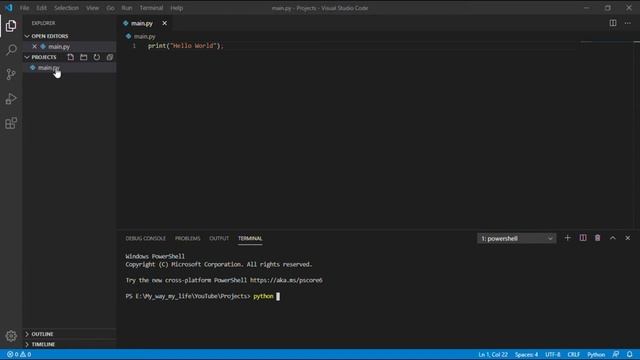Maximize the terminal panel size
This screenshot has height=360, width=640.
pyautogui.click(x=613, y=238)
